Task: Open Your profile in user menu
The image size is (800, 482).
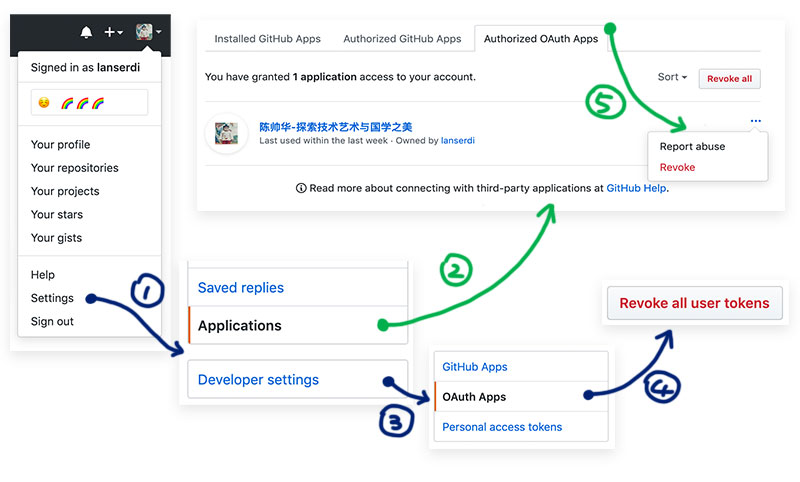Action: point(60,144)
